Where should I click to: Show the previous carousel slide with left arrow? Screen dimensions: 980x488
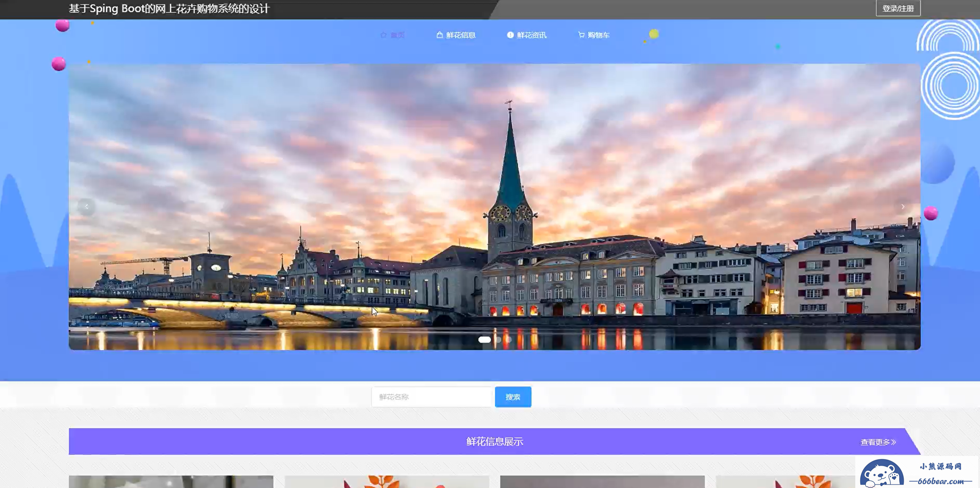[86, 207]
